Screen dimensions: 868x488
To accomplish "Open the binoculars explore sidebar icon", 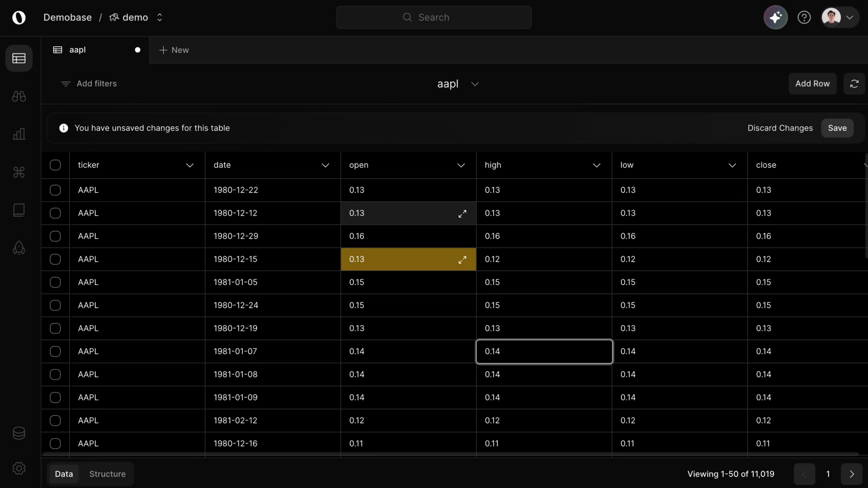I will (x=19, y=97).
